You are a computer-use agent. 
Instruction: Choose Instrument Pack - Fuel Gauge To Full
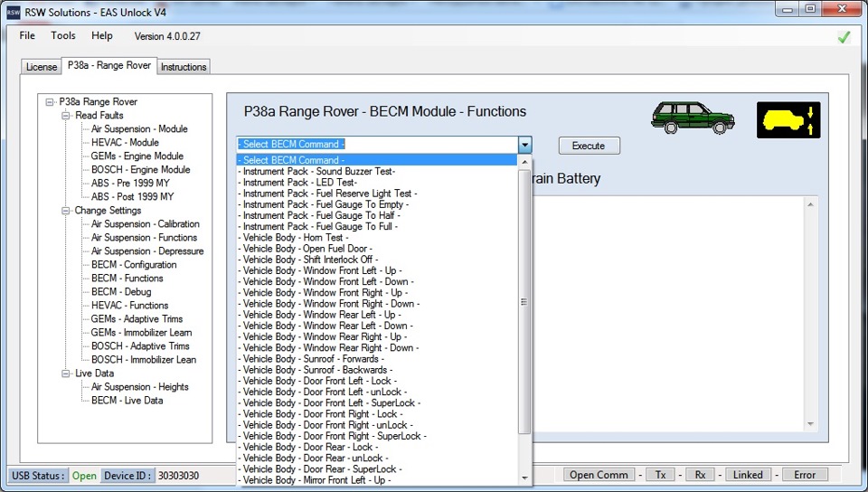click(x=377, y=226)
